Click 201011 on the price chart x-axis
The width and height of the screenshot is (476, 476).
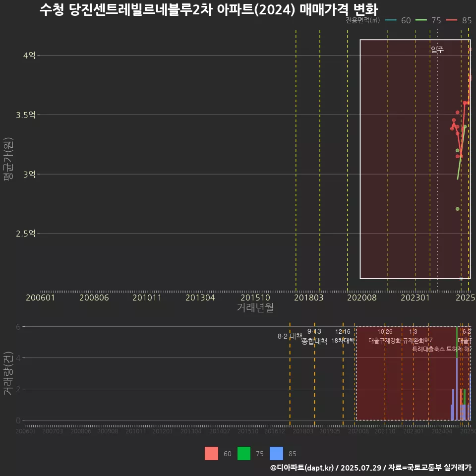147,297
